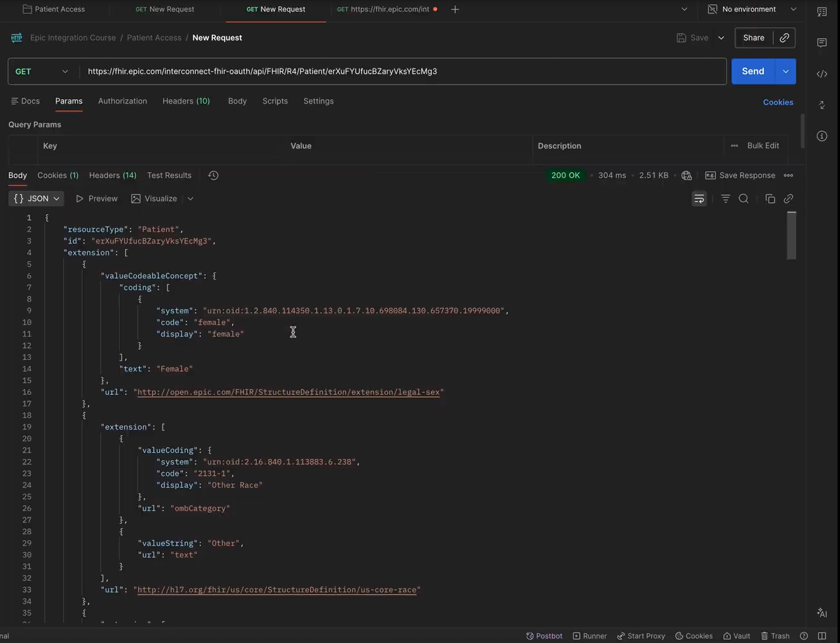Click the request URL input field

click(x=403, y=72)
